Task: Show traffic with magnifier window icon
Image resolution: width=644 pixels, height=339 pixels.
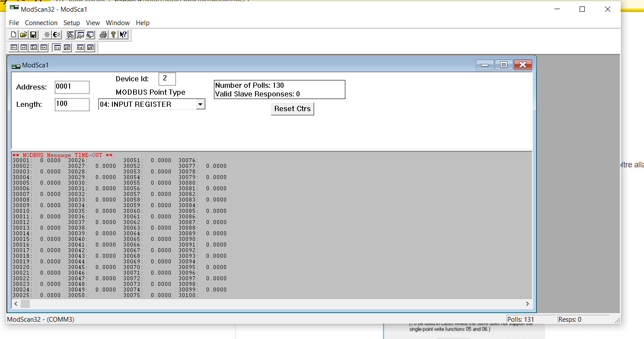Action: (x=90, y=35)
